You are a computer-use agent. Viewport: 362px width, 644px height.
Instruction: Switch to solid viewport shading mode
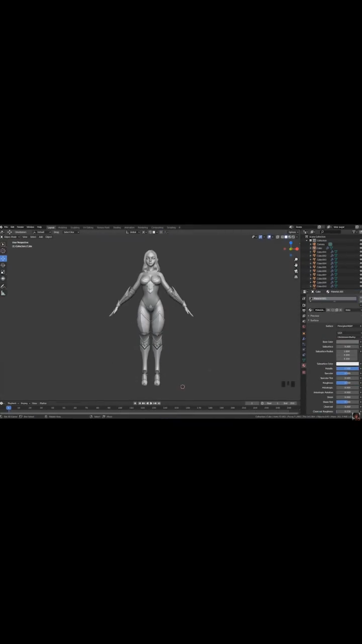point(286,237)
